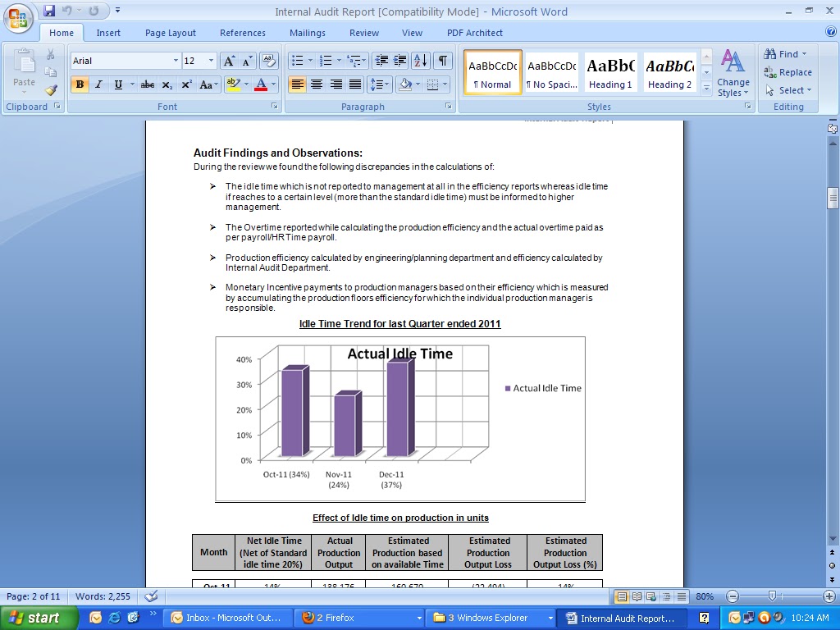Open the font color red swatch
Image resolution: width=840 pixels, height=630 pixels.
[261, 84]
